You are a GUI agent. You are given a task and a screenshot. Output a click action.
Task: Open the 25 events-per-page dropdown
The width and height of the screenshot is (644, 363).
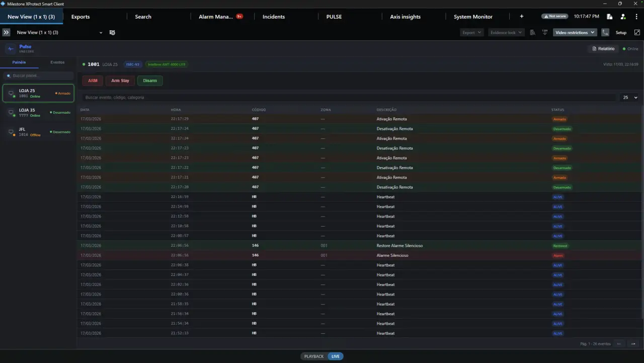(x=630, y=97)
